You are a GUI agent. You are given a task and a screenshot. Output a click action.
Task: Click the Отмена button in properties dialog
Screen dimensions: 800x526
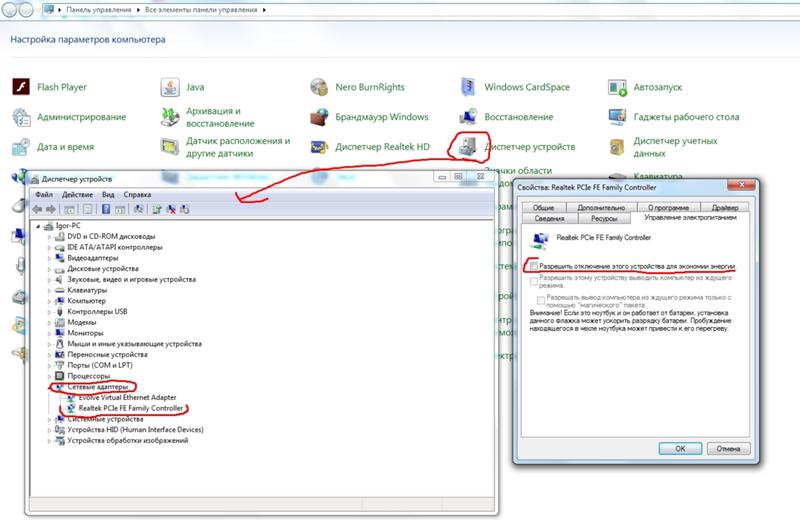[x=728, y=448]
